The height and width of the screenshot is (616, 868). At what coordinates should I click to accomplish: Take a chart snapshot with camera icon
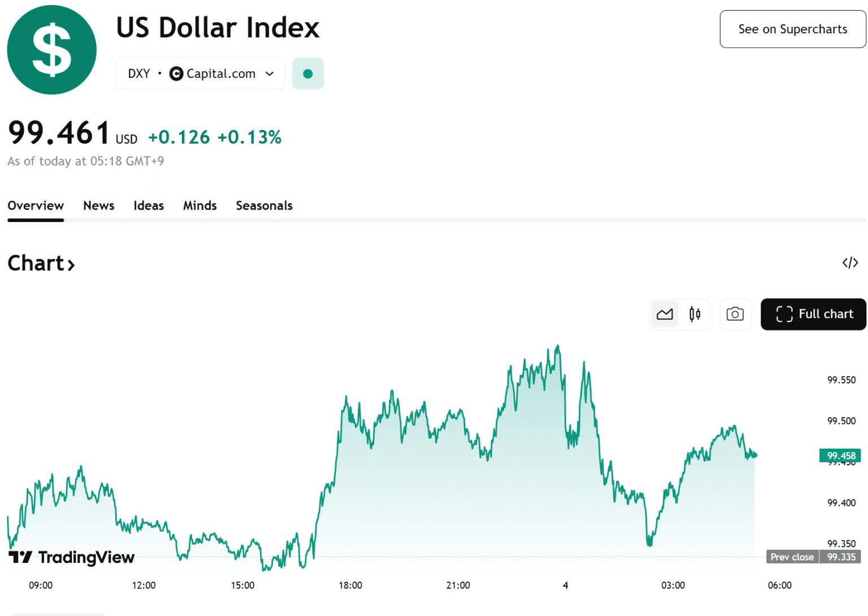point(735,314)
